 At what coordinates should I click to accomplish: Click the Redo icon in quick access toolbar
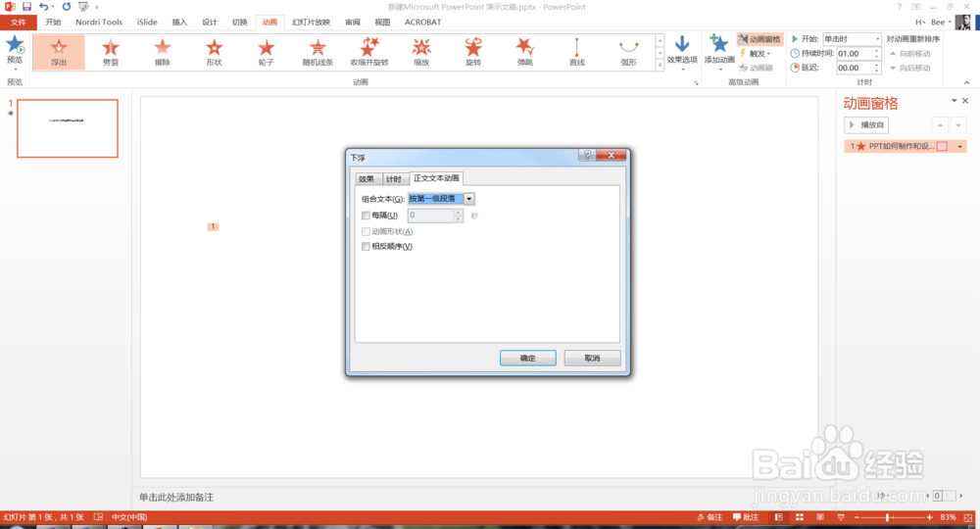tap(67, 6)
